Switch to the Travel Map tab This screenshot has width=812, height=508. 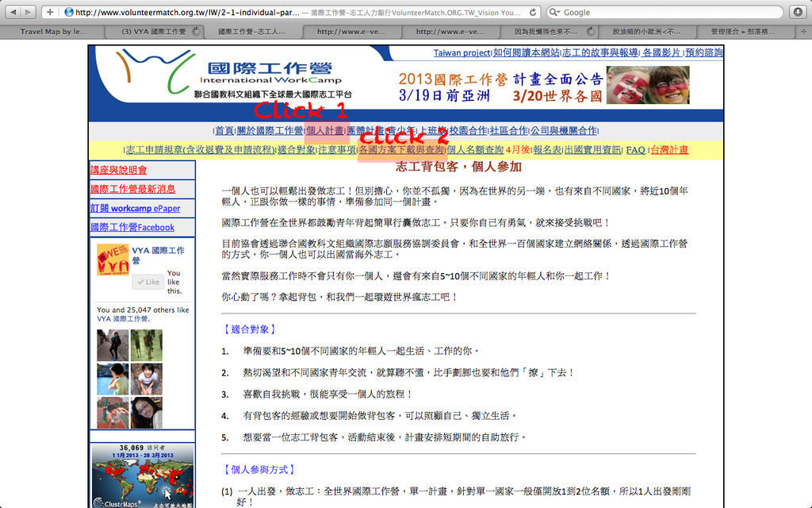[53, 32]
